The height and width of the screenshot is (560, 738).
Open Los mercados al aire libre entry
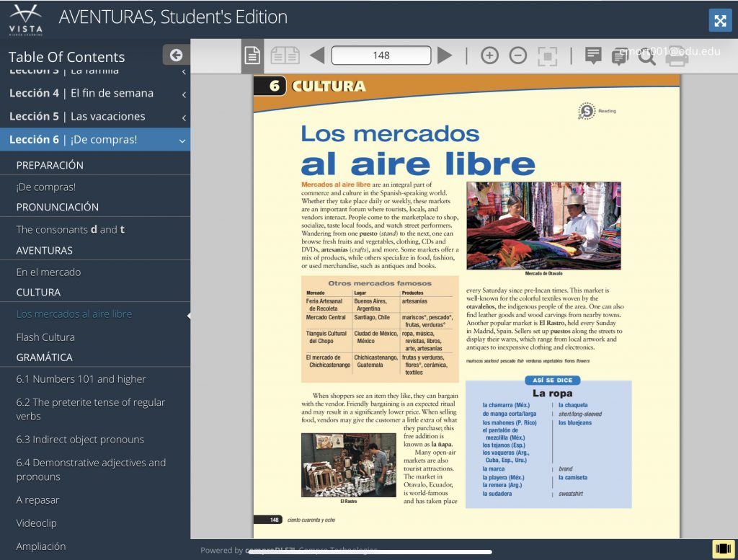74,314
